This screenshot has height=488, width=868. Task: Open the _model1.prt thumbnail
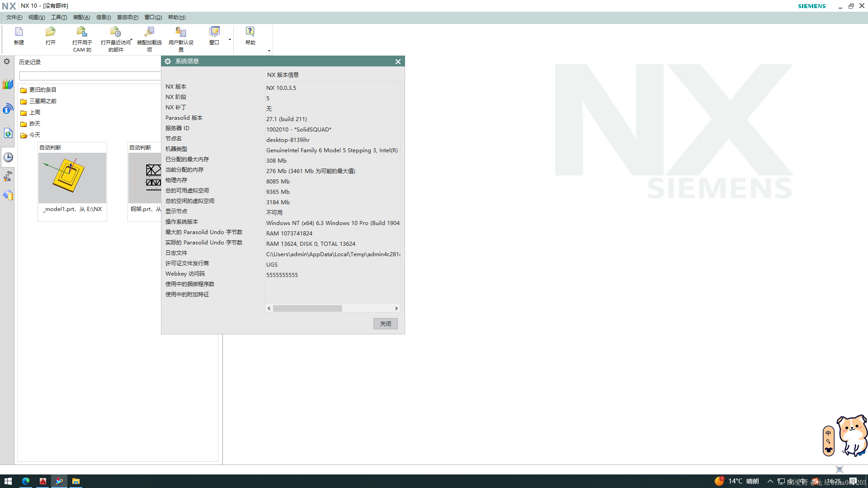coord(72,178)
